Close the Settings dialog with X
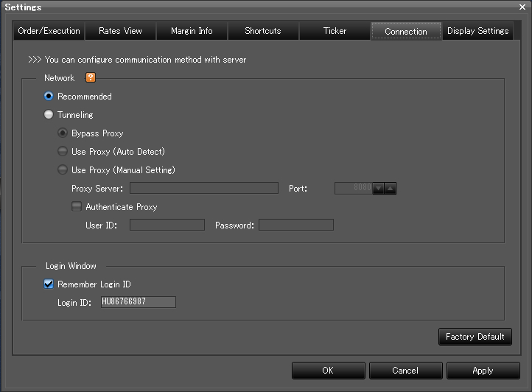Viewport: 532px width, 392px height. [x=522, y=7]
